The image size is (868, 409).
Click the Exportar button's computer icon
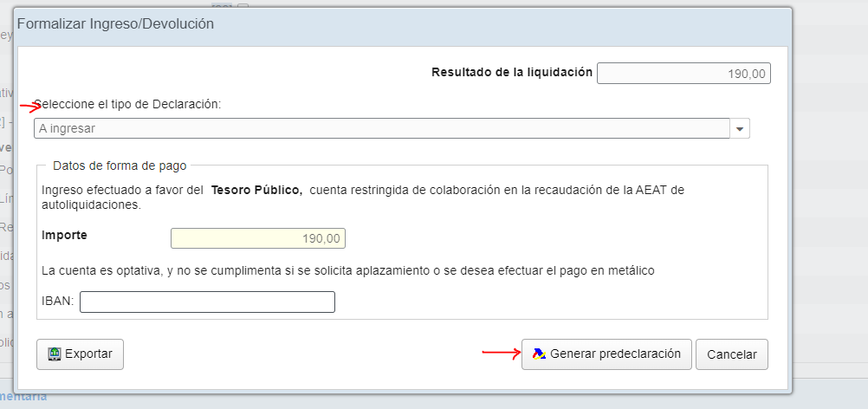[54, 354]
